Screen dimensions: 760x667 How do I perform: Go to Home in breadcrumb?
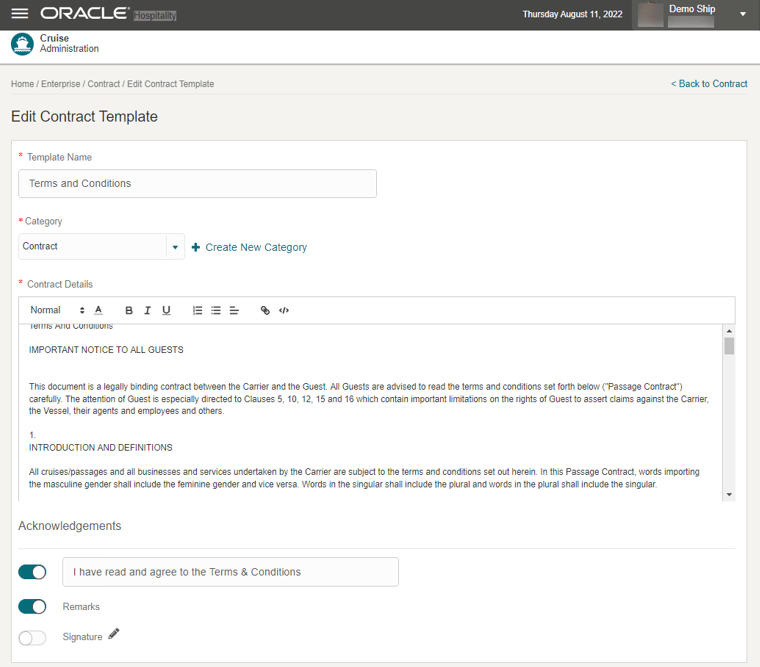[x=22, y=84]
